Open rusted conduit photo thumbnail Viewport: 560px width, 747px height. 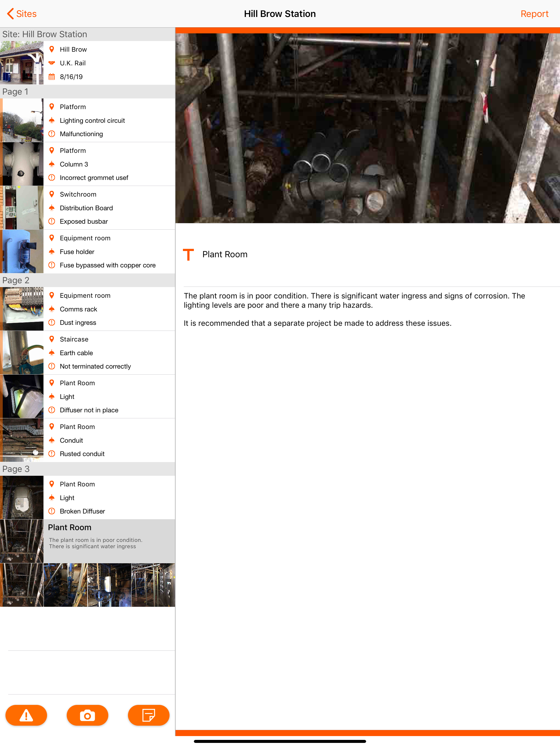click(x=22, y=440)
